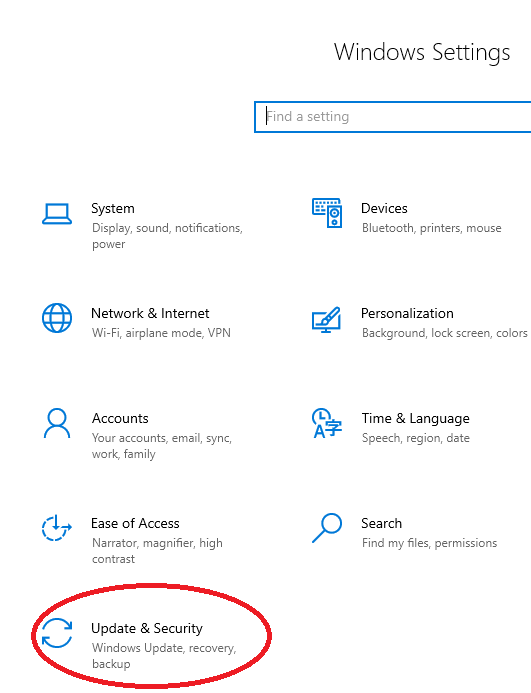Open the System laptop icon
Viewport: 531px width, 693px height.
(57, 214)
